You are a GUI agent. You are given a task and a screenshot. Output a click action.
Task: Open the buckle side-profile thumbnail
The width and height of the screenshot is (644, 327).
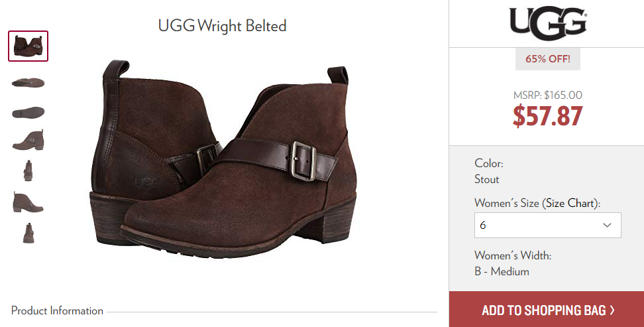point(28,140)
